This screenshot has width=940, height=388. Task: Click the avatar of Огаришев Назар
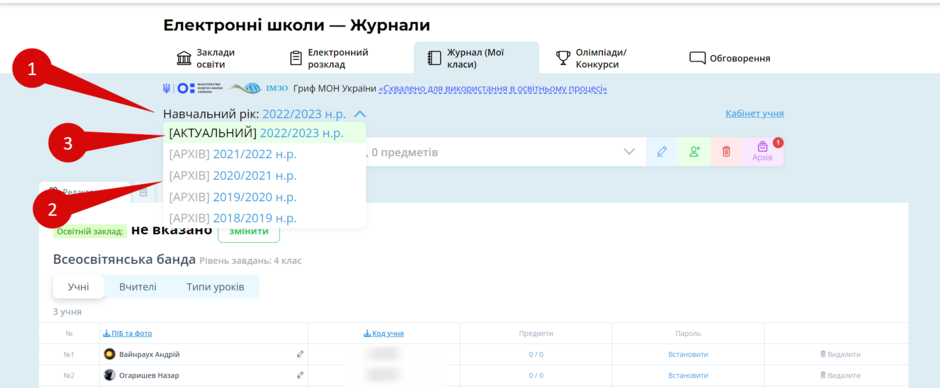click(x=109, y=375)
